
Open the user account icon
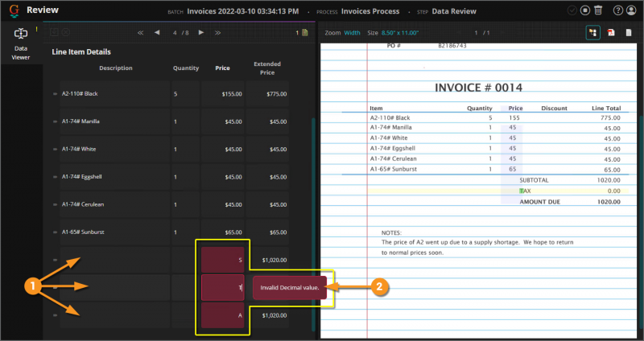[631, 10]
